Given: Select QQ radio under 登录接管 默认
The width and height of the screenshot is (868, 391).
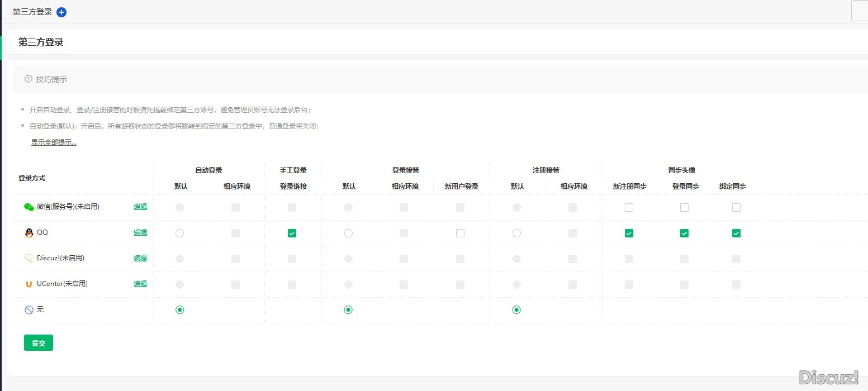Looking at the screenshot, I should click(348, 233).
